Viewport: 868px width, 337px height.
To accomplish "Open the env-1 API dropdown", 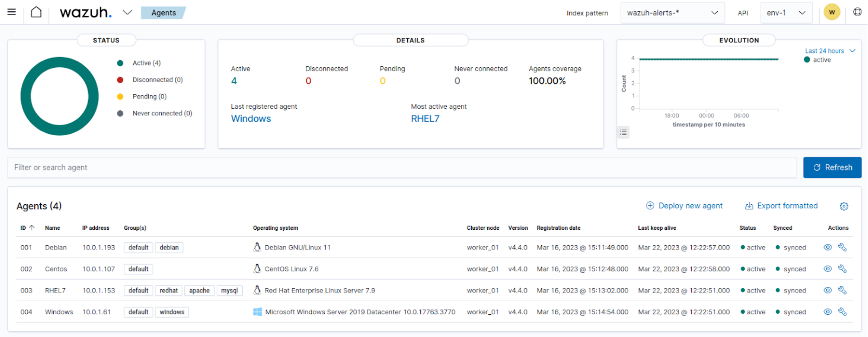I will coord(786,13).
